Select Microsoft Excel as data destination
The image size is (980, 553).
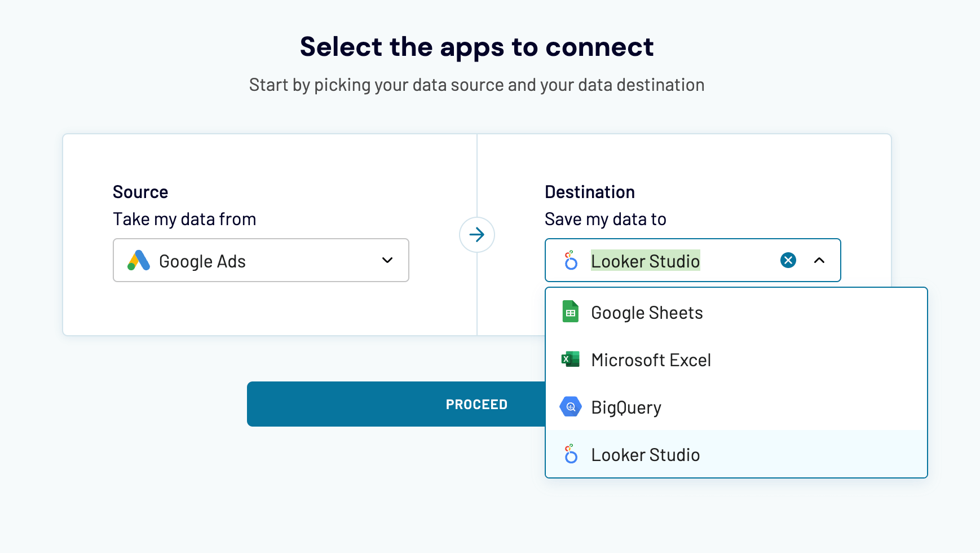651,359
